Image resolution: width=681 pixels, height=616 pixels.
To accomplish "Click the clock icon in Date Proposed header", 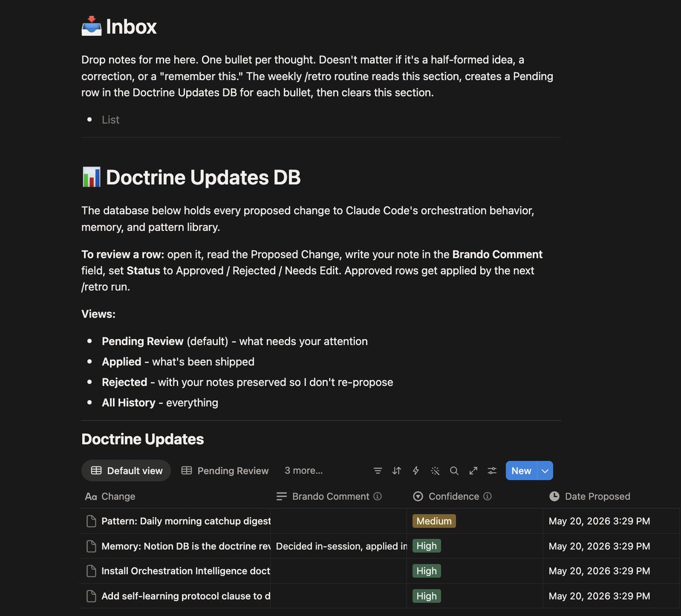I will coord(554,496).
